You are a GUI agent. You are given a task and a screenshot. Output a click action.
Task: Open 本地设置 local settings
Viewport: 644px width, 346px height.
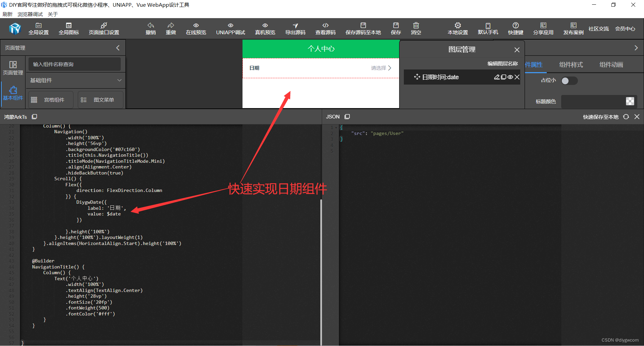(x=458, y=29)
